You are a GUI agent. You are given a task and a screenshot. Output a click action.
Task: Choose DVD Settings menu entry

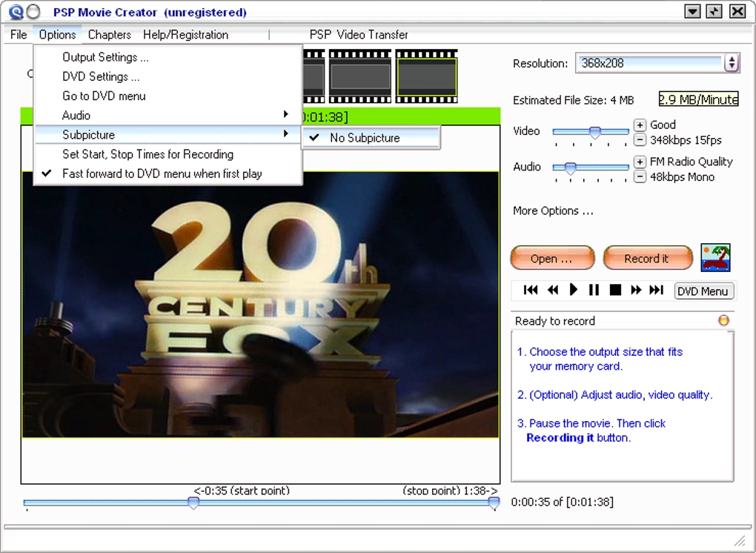[x=168, y=76]
